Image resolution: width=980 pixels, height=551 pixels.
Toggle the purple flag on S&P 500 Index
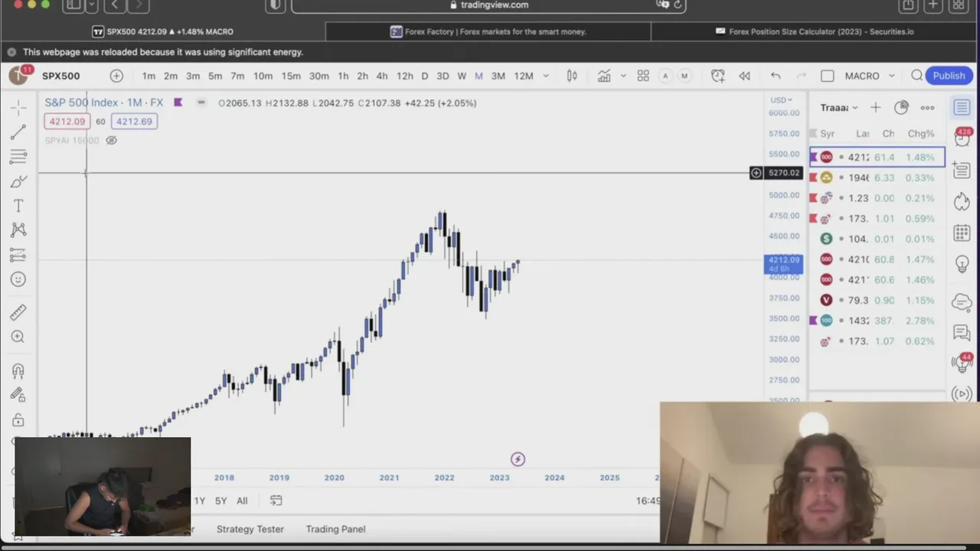point(178,103)
